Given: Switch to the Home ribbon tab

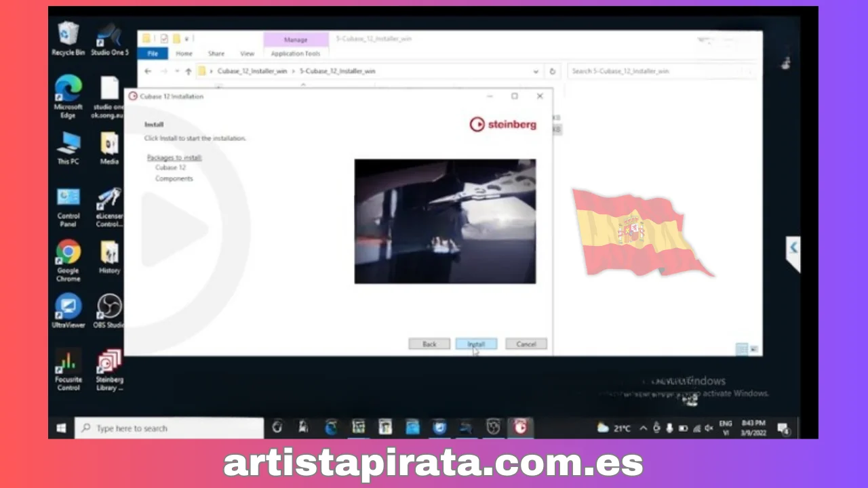Looking at the screenshot, I should click(184, 54).
